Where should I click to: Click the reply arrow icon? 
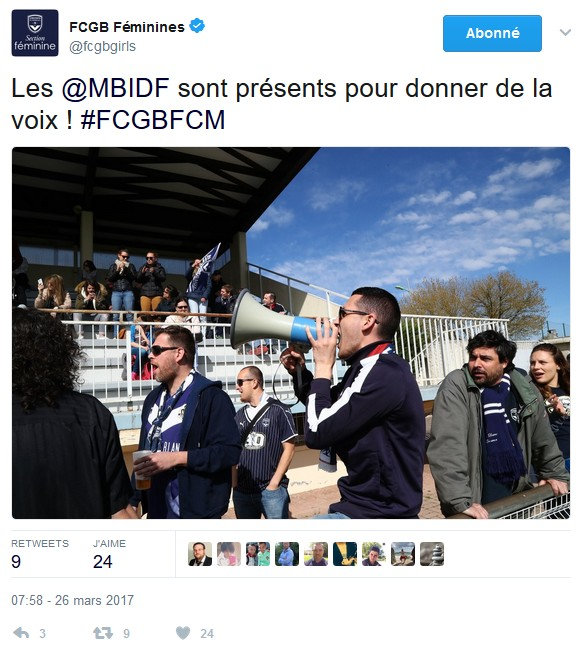[21, 633]
